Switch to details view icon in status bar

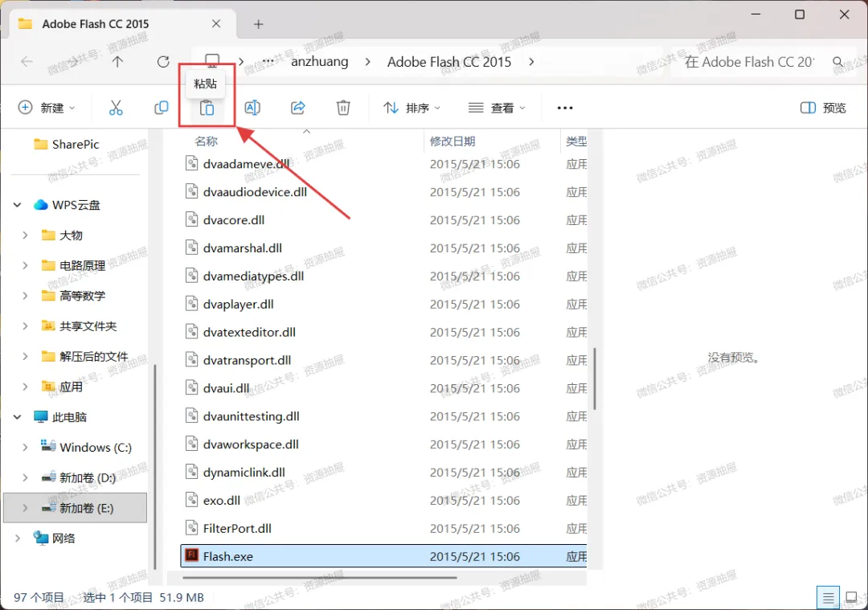[828, 598]
